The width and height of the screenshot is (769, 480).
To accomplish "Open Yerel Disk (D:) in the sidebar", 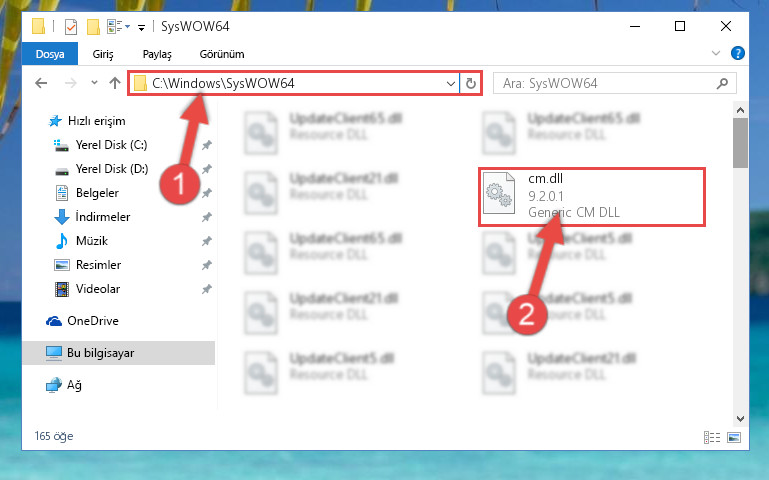I will [x=111, y=169].
